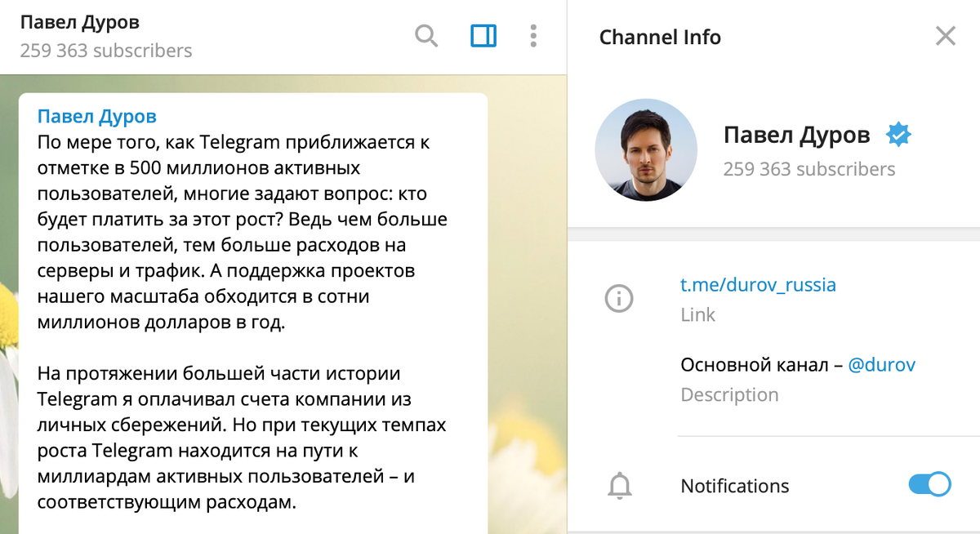Viewport: 980px width, 534px height.
Task: Click the bell icon next to Notifications
Action: click(x=620, y=486)
